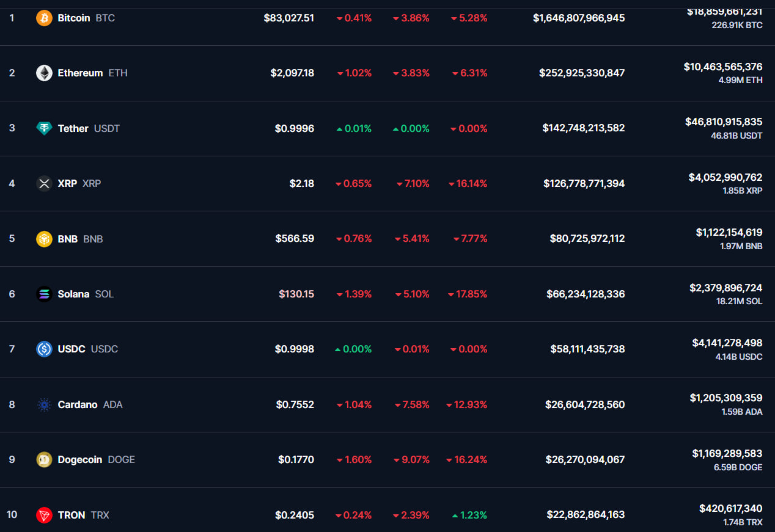Click the Dogecoin dog logo icon
This screenshot has height=532, width=775.
point(44,459)
